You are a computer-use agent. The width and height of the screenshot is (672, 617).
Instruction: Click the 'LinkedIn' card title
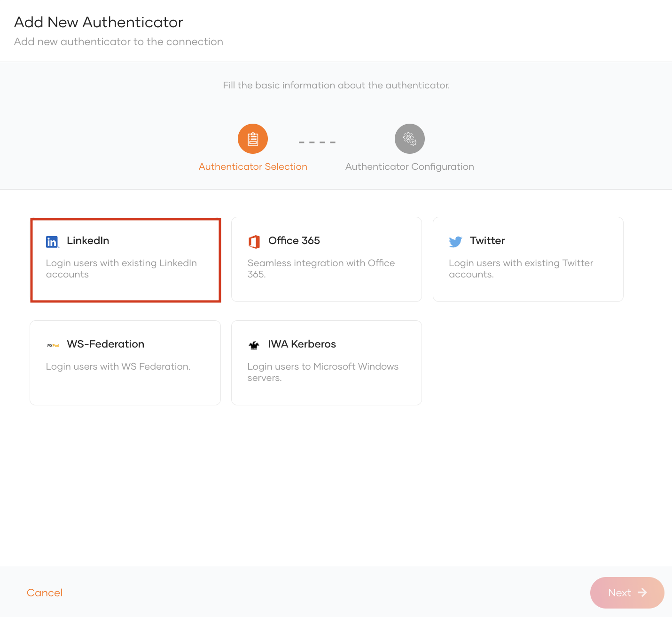(x=88, y=240)
